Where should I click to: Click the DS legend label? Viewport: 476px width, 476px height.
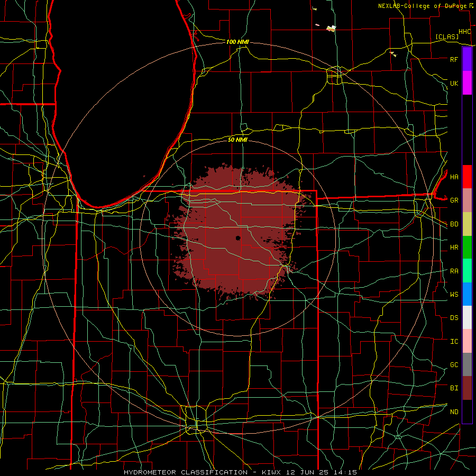coord(454,317)
